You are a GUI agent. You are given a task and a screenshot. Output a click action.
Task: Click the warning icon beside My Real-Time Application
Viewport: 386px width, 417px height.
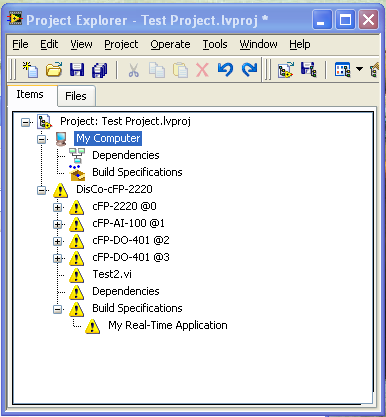click(x=92, y=326)
